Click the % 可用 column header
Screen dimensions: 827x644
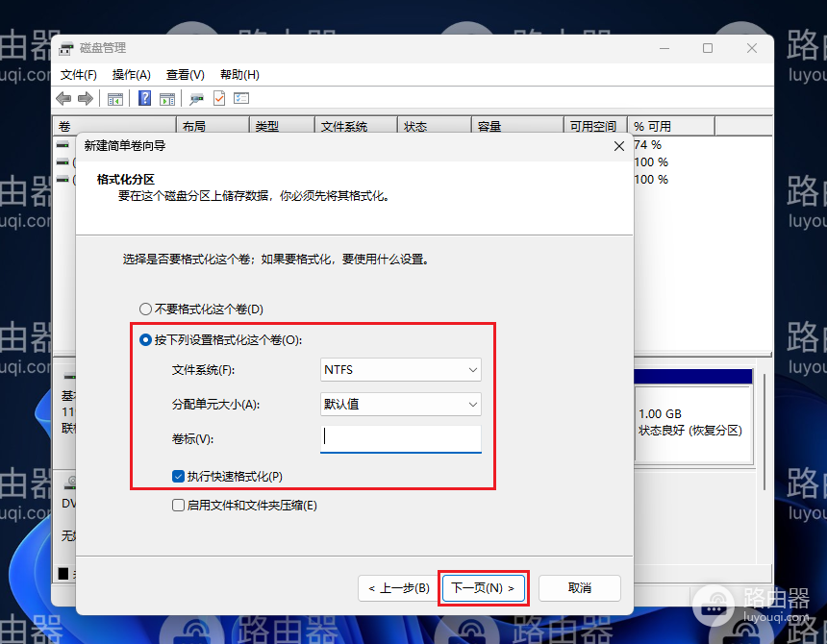pos(671,127)
